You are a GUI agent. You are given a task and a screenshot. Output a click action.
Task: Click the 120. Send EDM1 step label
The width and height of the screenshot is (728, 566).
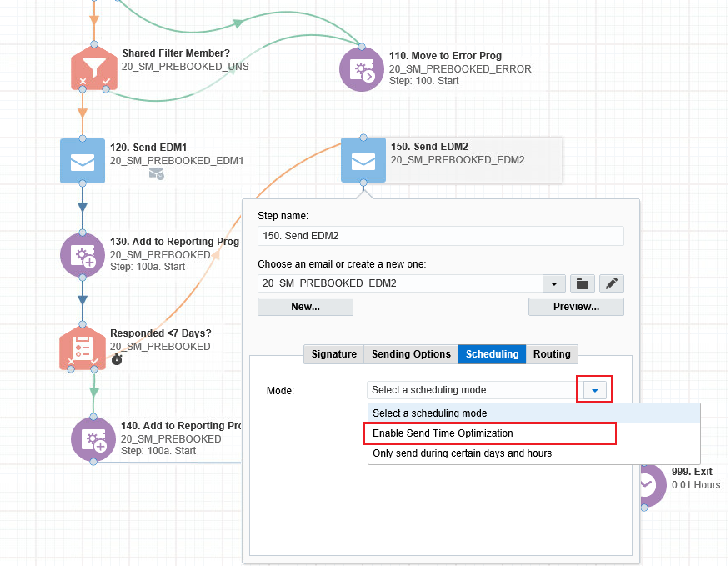[148, 148]
